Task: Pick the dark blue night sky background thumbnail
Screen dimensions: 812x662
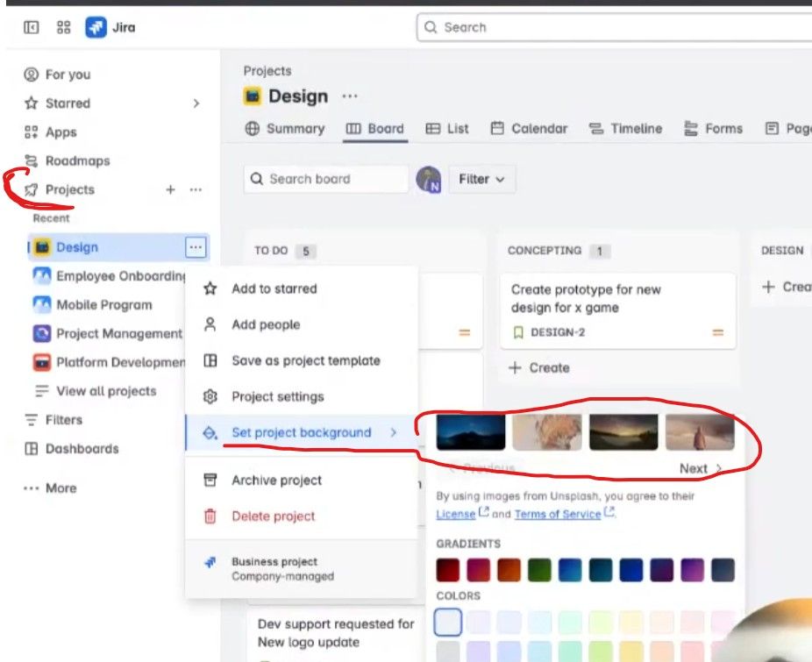Action: click(470, 431)
